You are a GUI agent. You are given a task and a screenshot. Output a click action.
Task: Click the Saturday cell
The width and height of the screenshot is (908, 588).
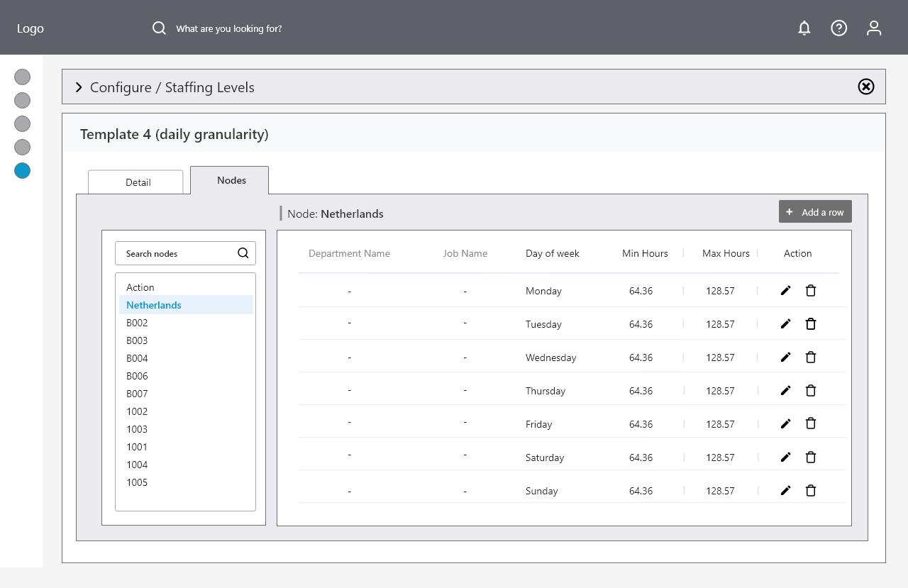[x=545, y=457]
